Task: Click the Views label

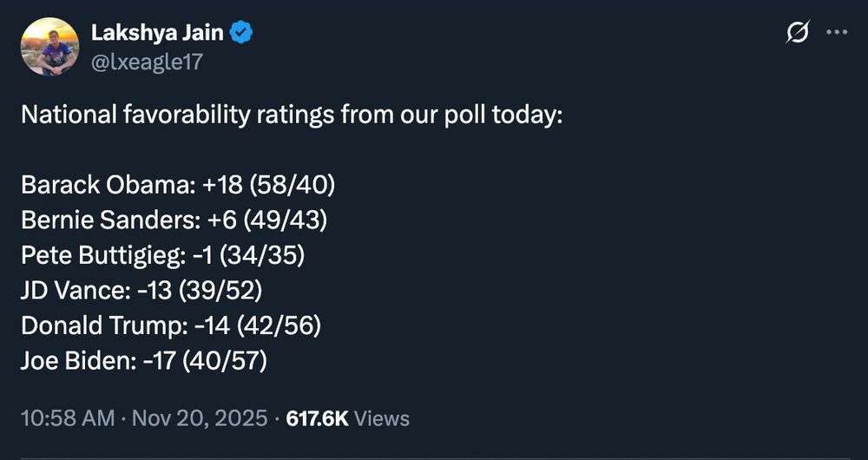Action: 382,418
